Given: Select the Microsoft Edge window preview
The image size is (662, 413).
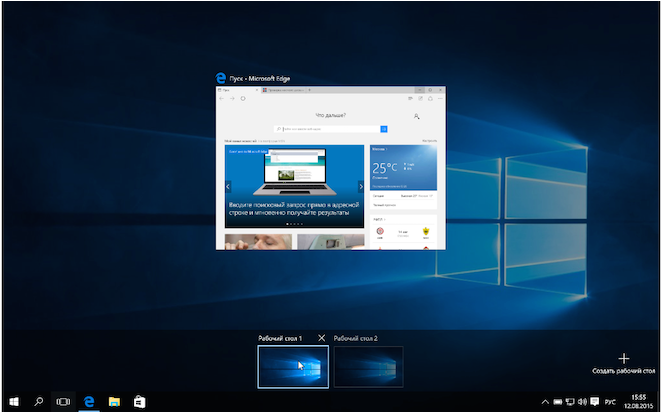Looking at the screenshot, I should [x=331, y=168].
